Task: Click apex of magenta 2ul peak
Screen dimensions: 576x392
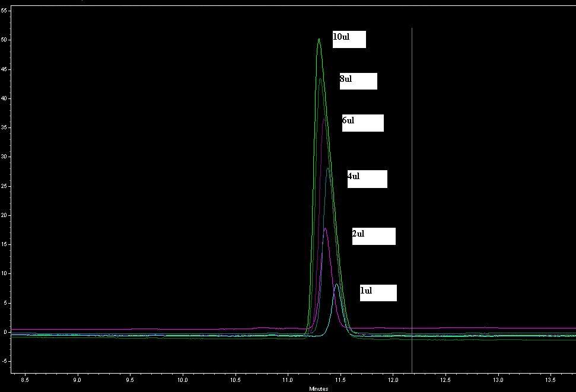Action: click(325, 229)
